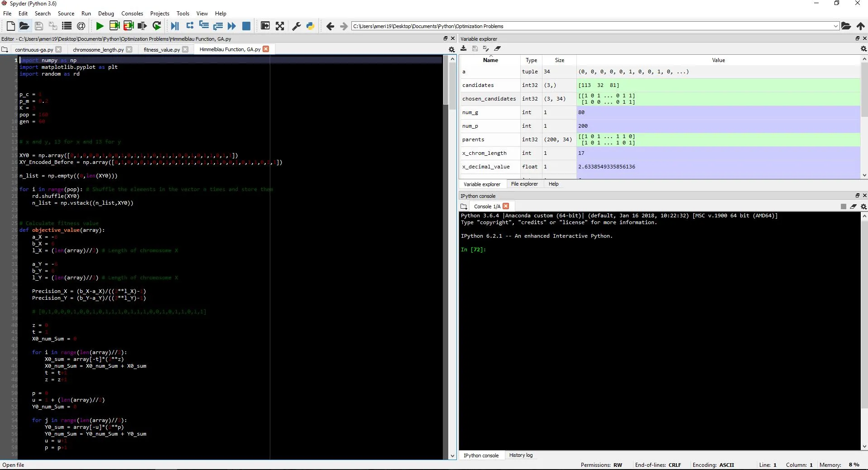868x470 pixels.
Task: Start debugging with the Debug file icon
Action: tap(175, 26)
